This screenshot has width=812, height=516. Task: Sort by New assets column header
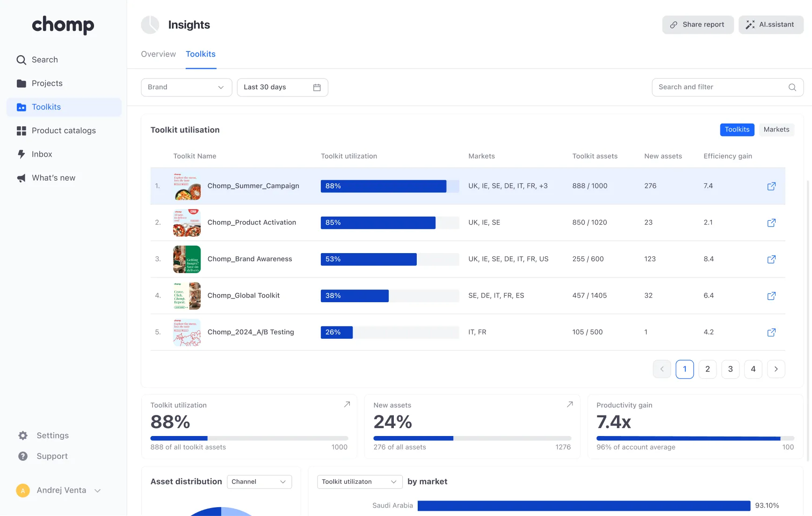[x=663, y=156]
